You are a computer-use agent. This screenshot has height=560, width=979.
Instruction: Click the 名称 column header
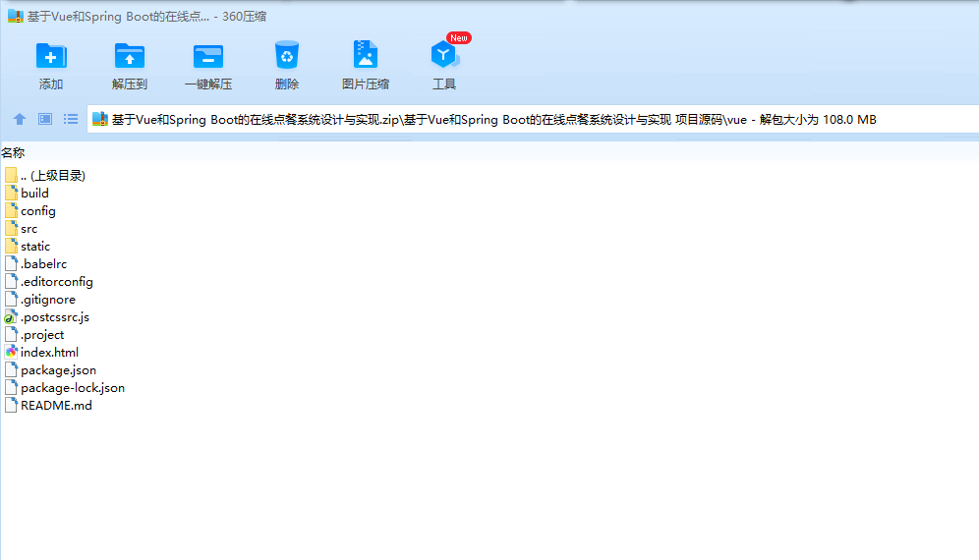[x=13, y=152]
